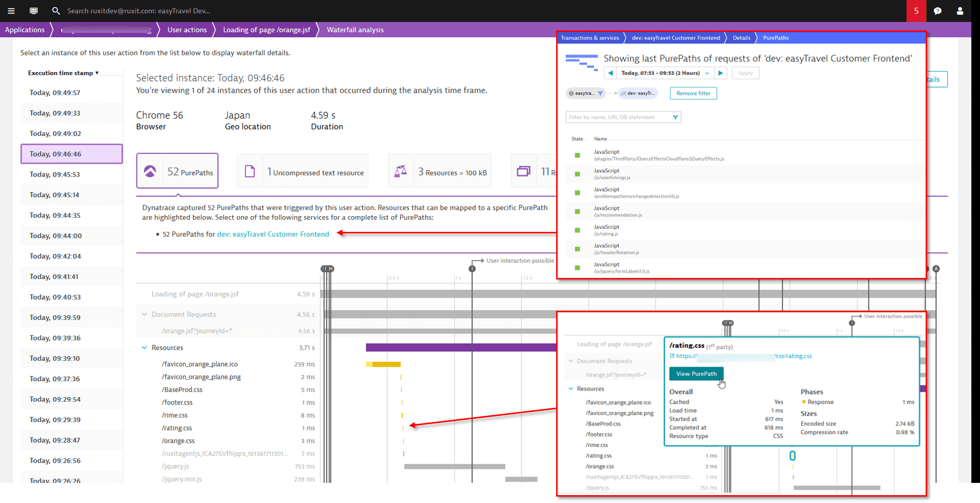Navigate to Applications breadcrumb
This screenshot has width=980, height=503.
coord(24,30)
